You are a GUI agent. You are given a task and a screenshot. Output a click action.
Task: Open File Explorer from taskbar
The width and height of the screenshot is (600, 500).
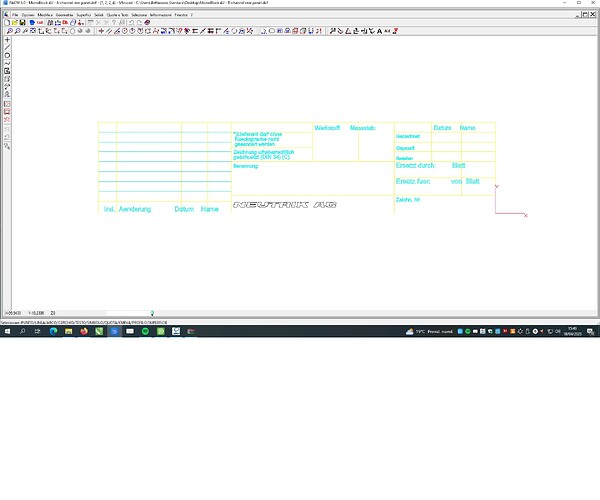tap(68, 331)
